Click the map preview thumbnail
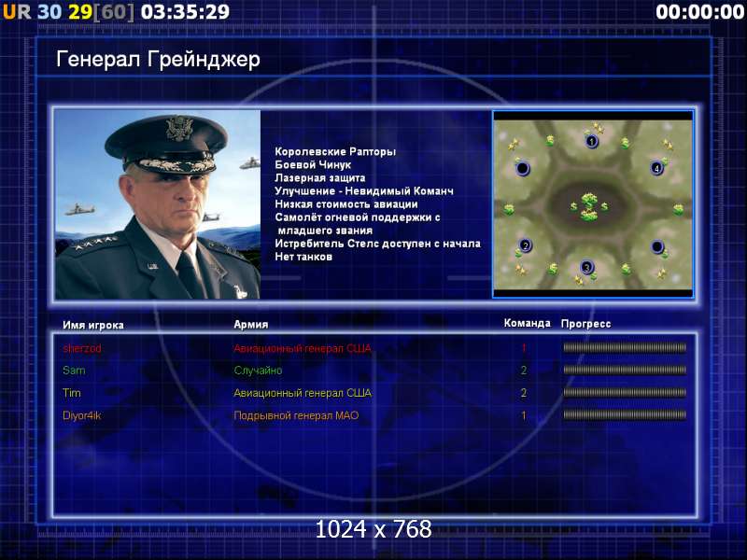The width and height of the screenshot is (747, 560). (593, 204)
